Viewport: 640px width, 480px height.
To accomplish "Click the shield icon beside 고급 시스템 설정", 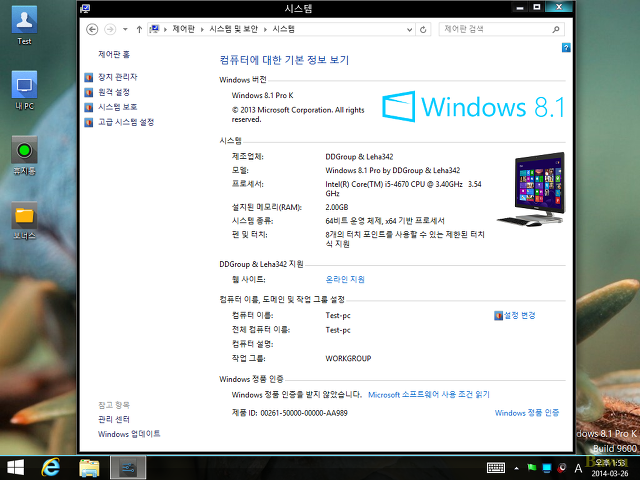I will tap(89, 122).
